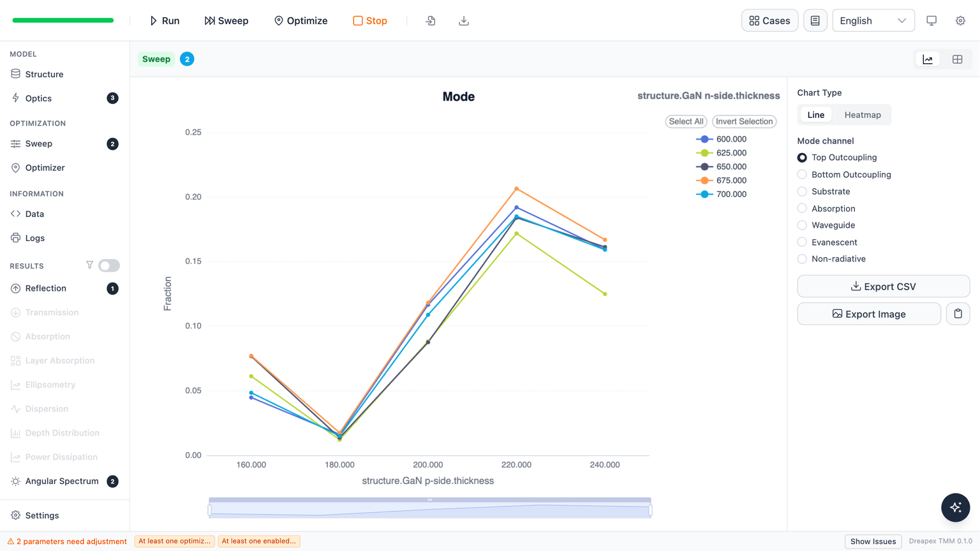Click the Show Issues button
The width and height of the screenshot is (980, 551).
(873, 541)
